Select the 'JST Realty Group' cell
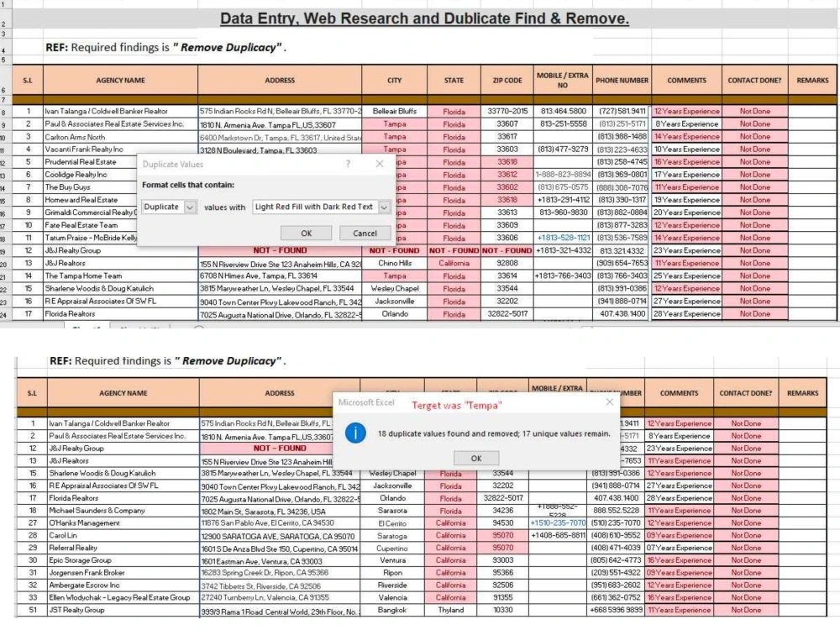 (x=123, y=610)
